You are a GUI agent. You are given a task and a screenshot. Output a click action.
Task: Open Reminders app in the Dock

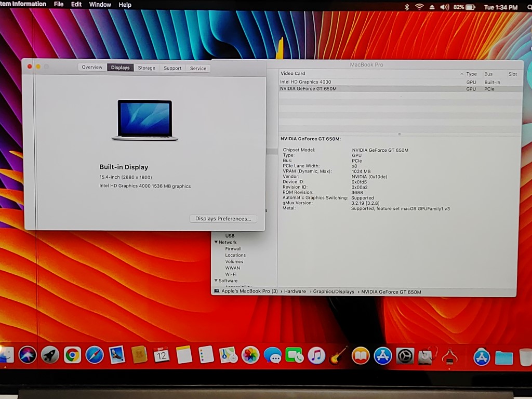[206, 355]
